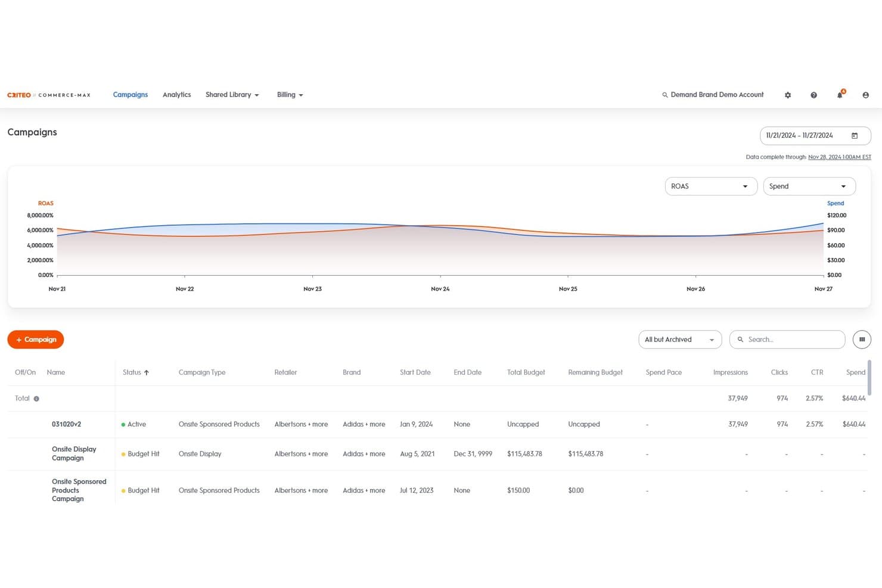Sort by Impressions column header
Image resolution: width=882 pixels, height=588 pixels.
731,372
